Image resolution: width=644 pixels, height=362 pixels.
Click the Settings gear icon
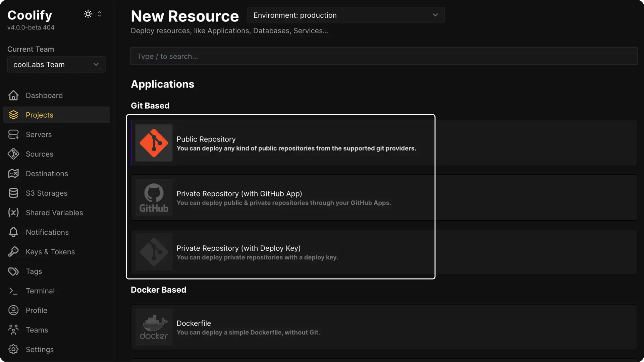click(x=13, y=349)
